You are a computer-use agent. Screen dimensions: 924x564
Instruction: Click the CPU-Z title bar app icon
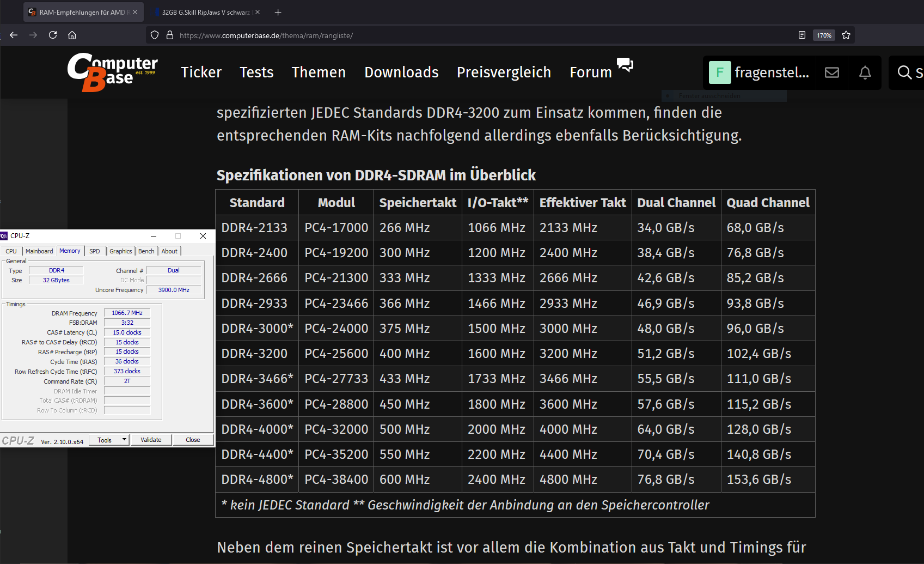(x=4, y=236)
